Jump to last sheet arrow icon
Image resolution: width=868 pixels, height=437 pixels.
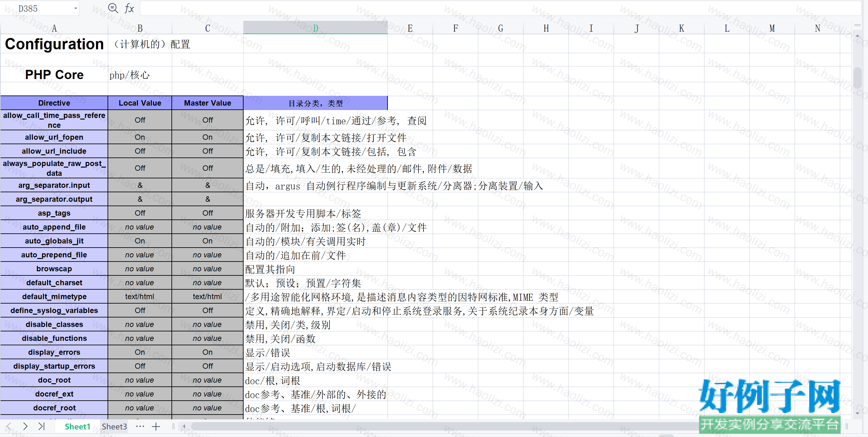(x=41, y=426)
